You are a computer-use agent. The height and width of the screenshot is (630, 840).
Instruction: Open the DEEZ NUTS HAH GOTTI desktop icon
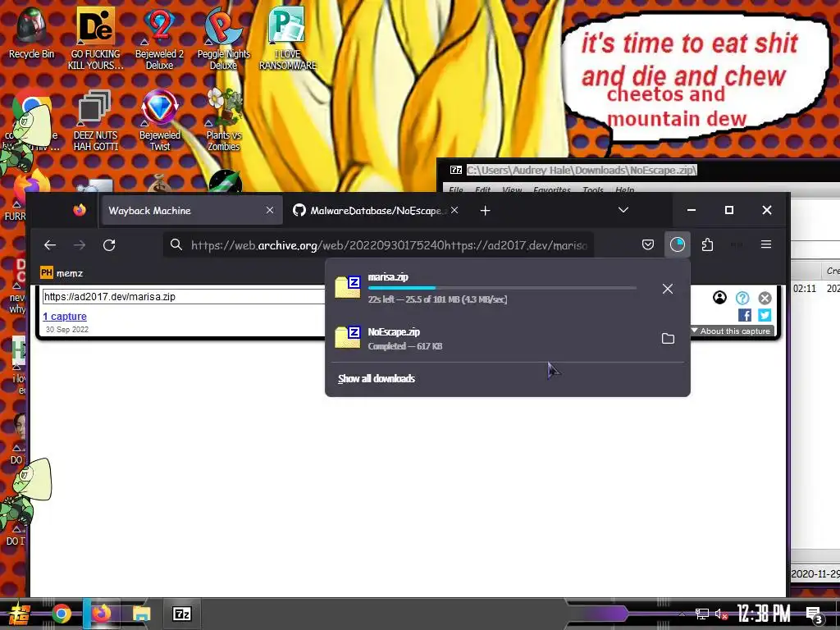pos(95,121)
